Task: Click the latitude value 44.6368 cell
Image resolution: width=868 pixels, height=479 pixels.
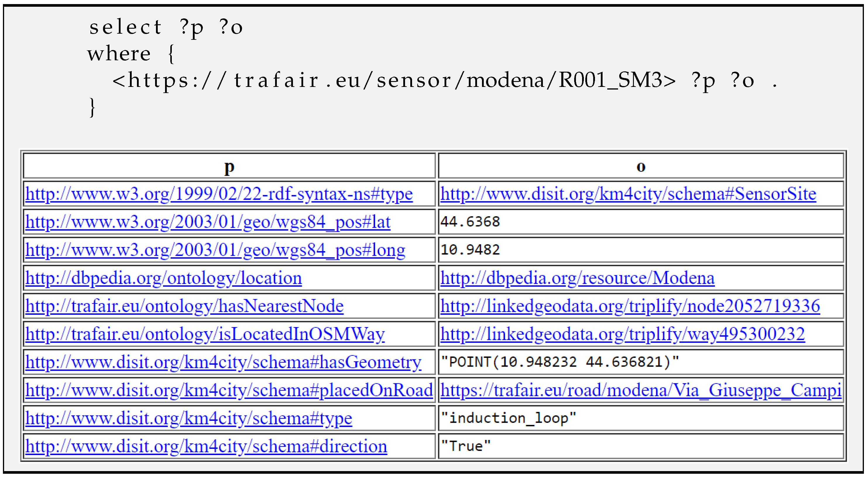Action: [470, 222]
